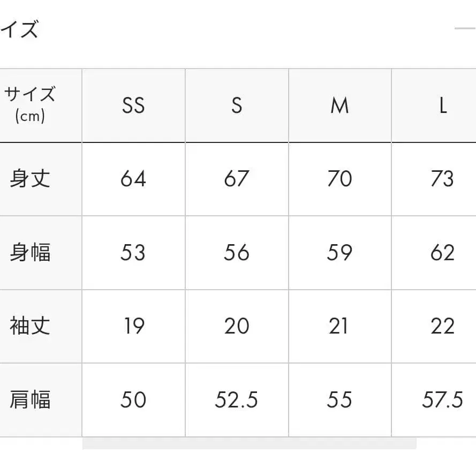Click the 57.5 shoulder width cell
The width and height of the screenshot is (476, 476).
click(442, 400)
